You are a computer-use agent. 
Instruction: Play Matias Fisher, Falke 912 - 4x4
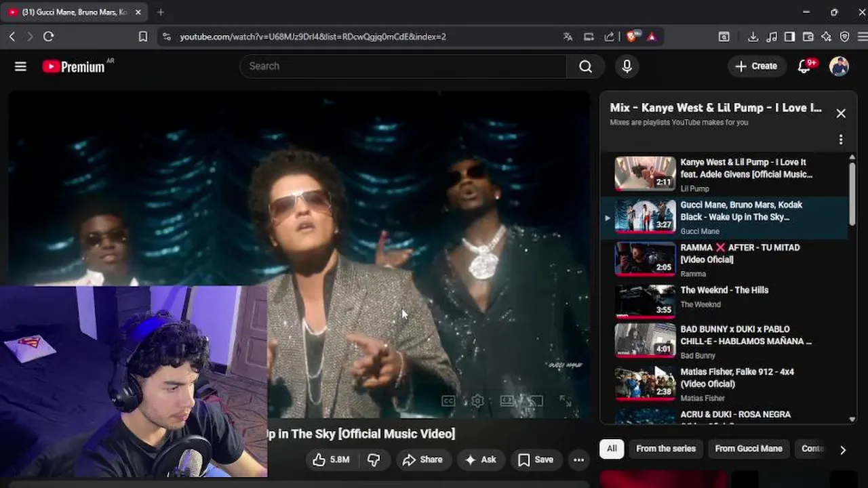point(724,384)
